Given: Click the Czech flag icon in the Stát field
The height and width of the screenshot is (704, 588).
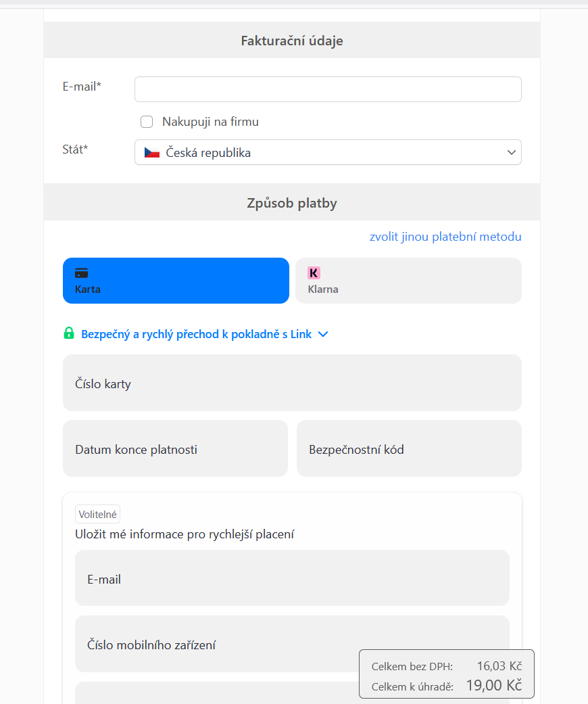Looking at the screenshot, I should [x=151, y=153].
